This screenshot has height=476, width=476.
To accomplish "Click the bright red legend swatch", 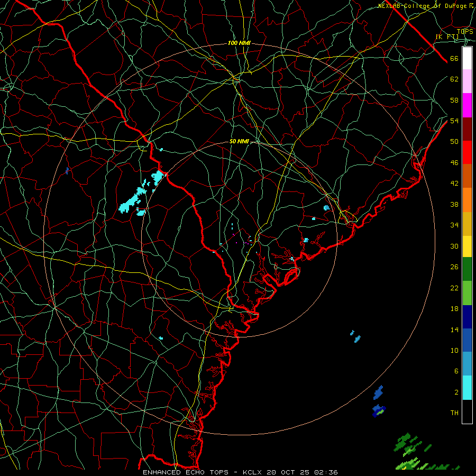I will (x=467, y=152).
